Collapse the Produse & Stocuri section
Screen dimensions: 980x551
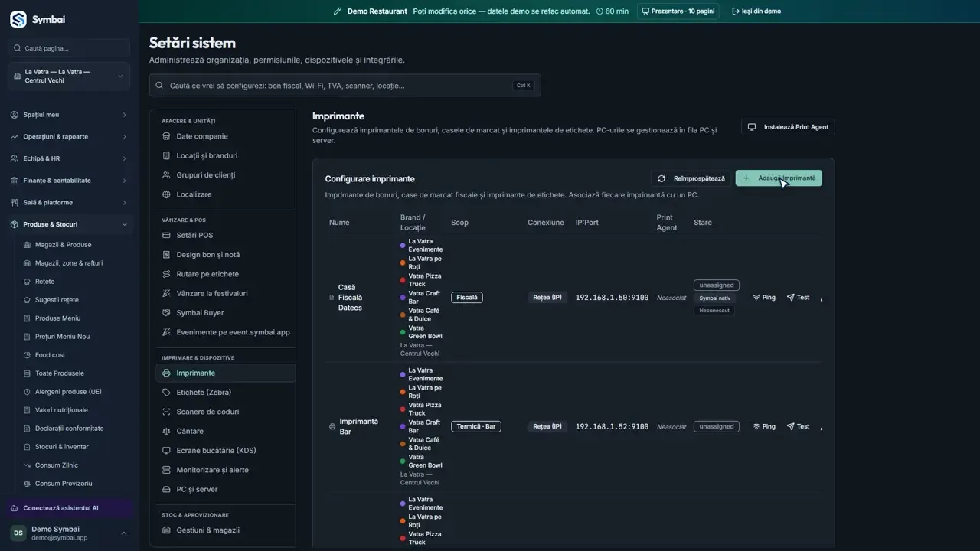click(69, 224)
